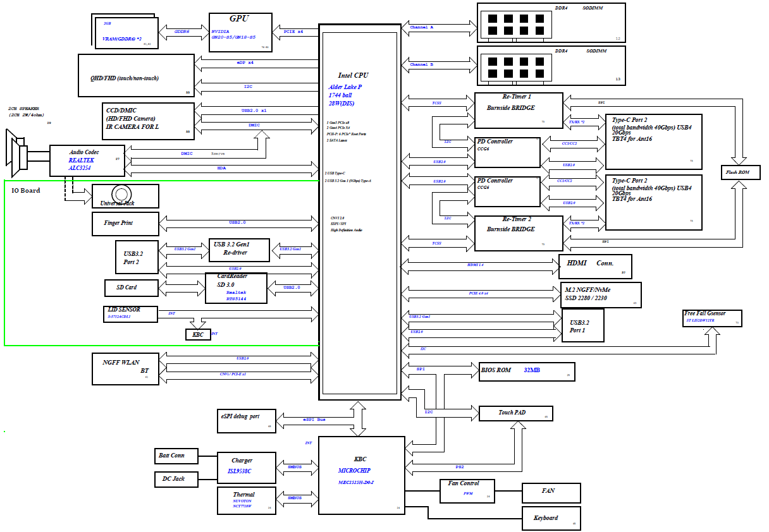This screenshot has height=532, width=769.
Task: Select the BIOS ROM 32MB block
Action: 527,372
